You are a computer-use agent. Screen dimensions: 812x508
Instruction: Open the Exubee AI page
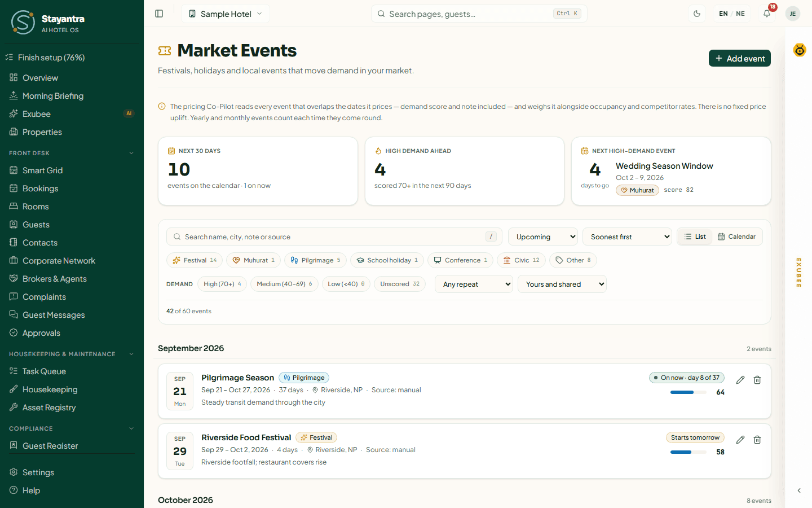(x=72, y=114)
